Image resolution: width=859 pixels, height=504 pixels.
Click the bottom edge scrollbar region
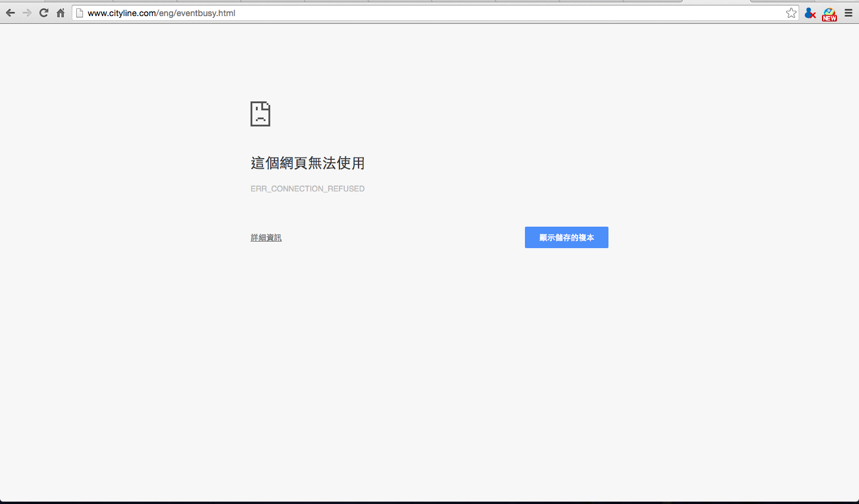pos(429,501)
